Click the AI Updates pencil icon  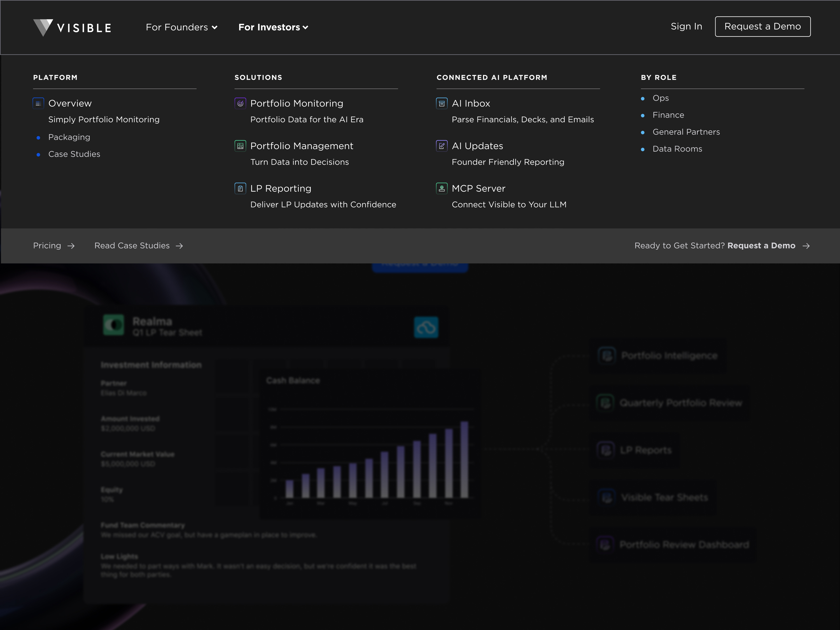click(442, 146)
